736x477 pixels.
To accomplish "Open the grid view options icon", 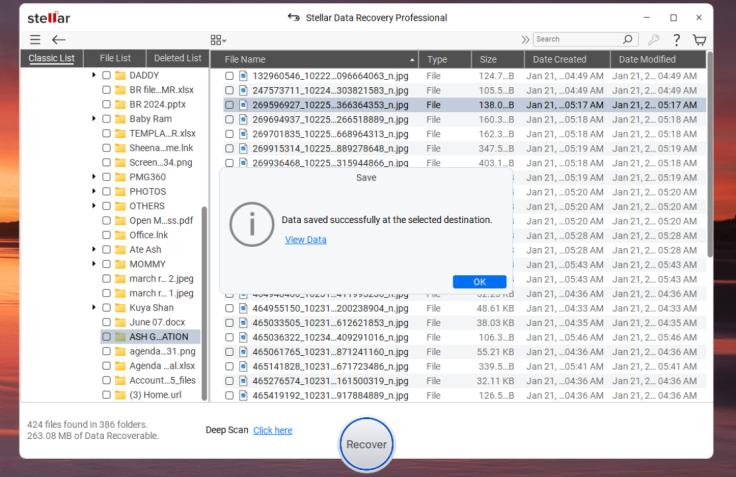I will [218, 40].
